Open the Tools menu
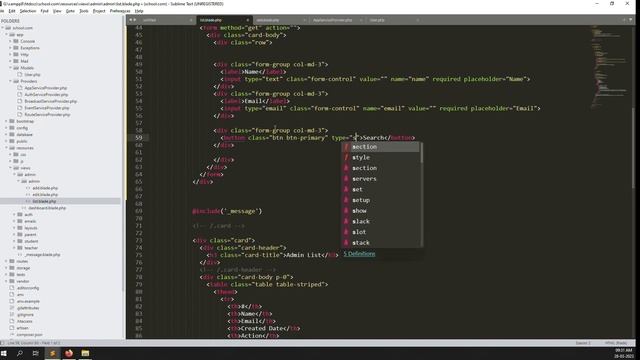Viewport: 640px width, 360px height. tap(84, 11)
